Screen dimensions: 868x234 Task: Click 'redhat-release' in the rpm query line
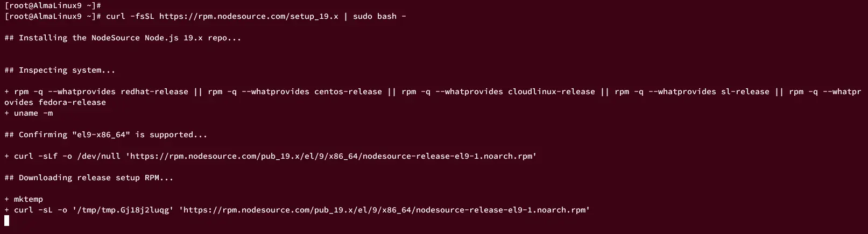pos(154,91)
